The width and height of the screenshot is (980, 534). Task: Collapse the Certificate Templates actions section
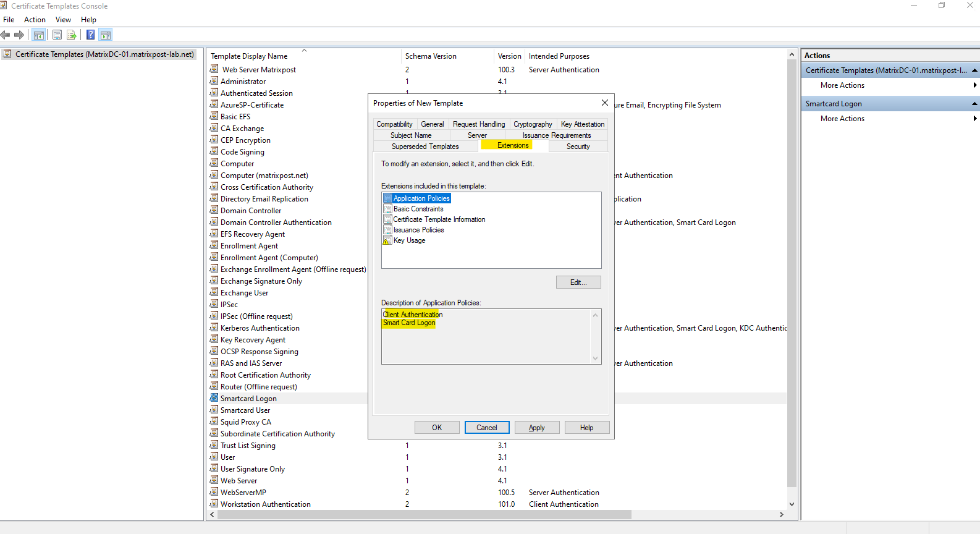974,70
